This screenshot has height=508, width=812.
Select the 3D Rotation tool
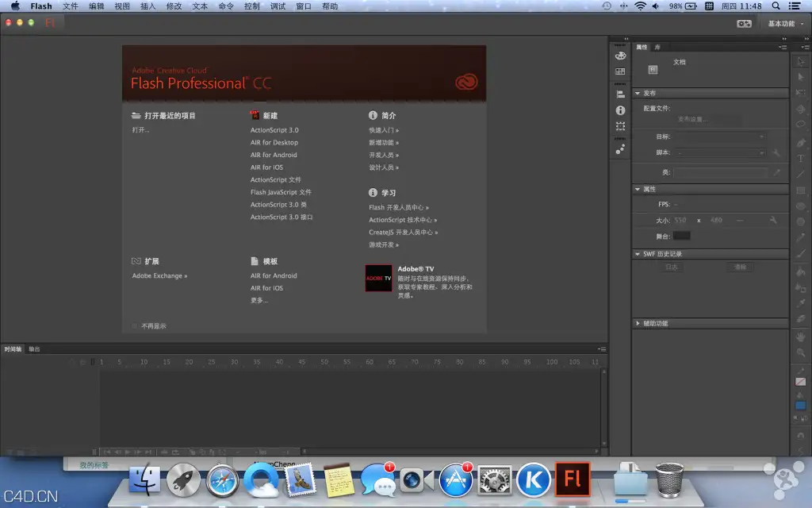[x=801, y=110]
